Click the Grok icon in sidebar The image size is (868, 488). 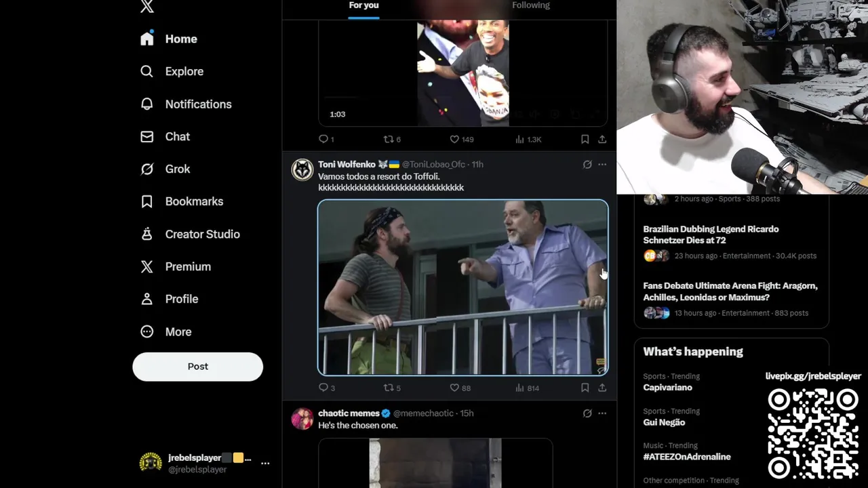(147, 169)
